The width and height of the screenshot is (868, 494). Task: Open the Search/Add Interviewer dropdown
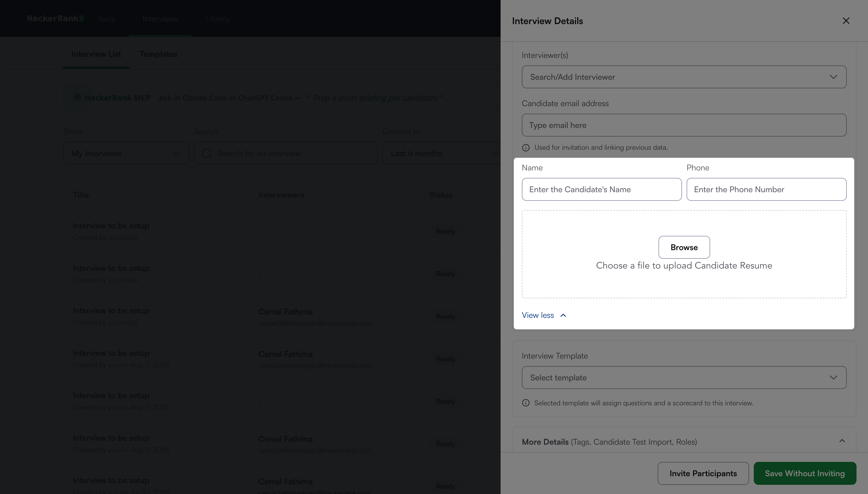coord(684,77)
